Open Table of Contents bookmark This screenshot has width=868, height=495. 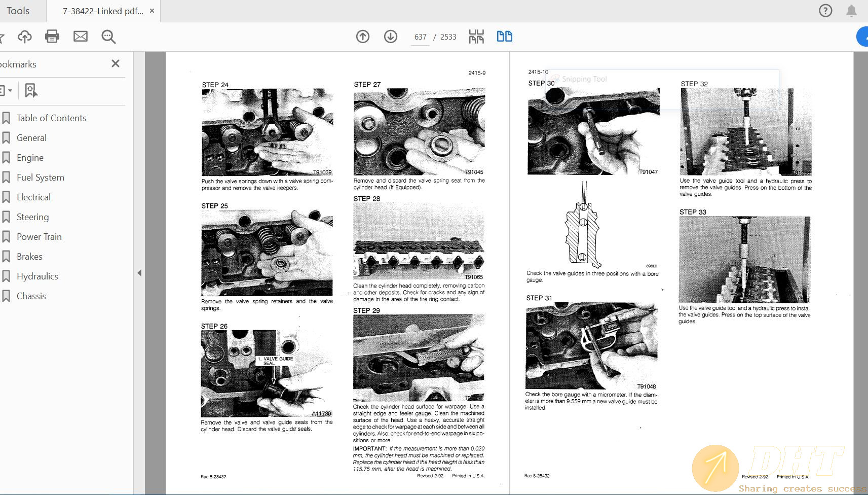[51, 118]
